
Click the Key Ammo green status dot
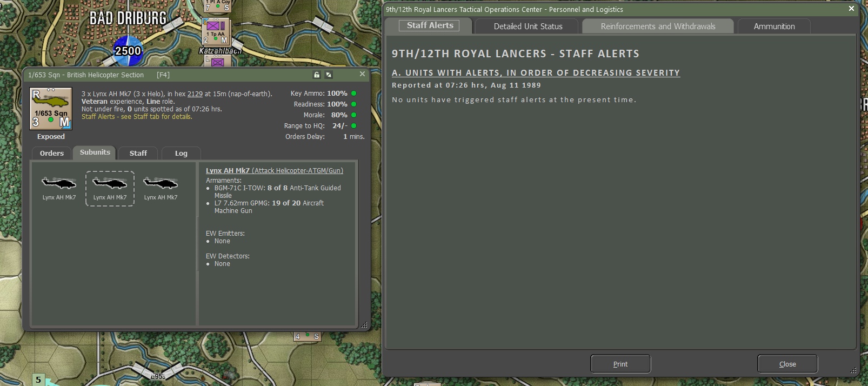click(x=354, y=94)
